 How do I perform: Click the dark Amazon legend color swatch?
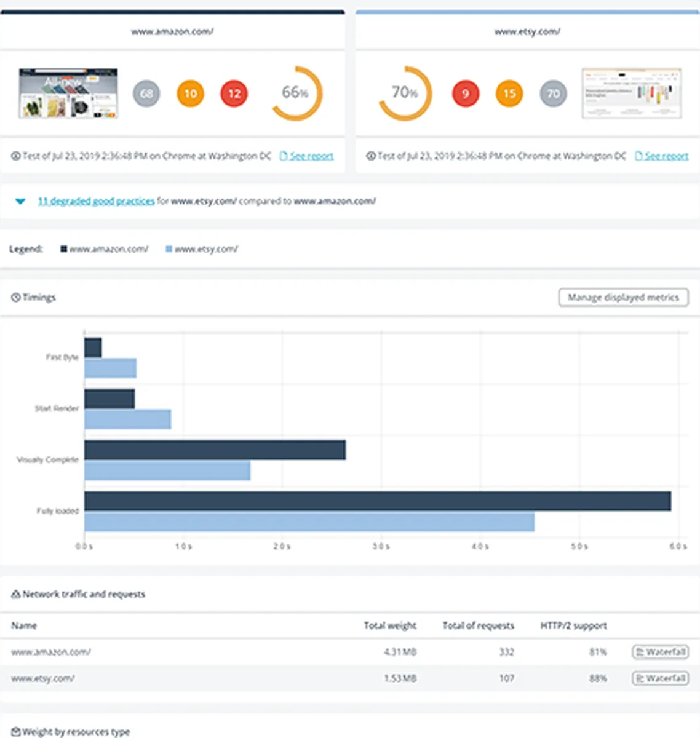click(63, 249)
